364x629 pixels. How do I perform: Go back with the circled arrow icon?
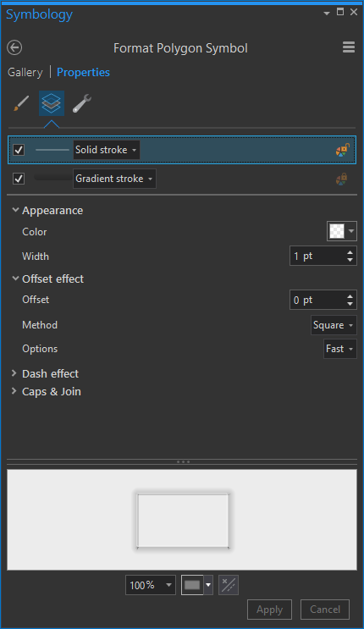pos(14,47)
